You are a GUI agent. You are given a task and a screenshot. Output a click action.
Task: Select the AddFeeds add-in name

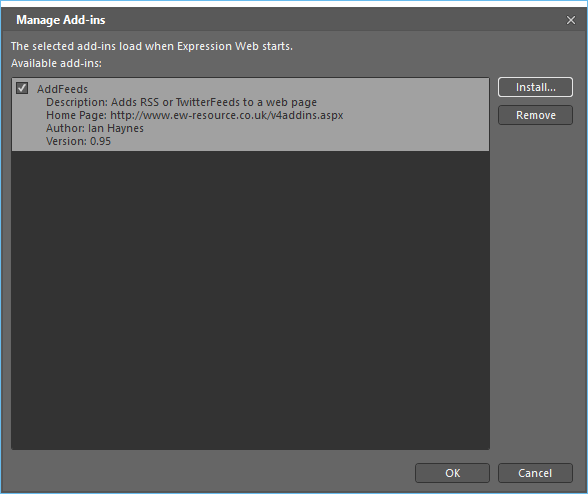(62, 89)
